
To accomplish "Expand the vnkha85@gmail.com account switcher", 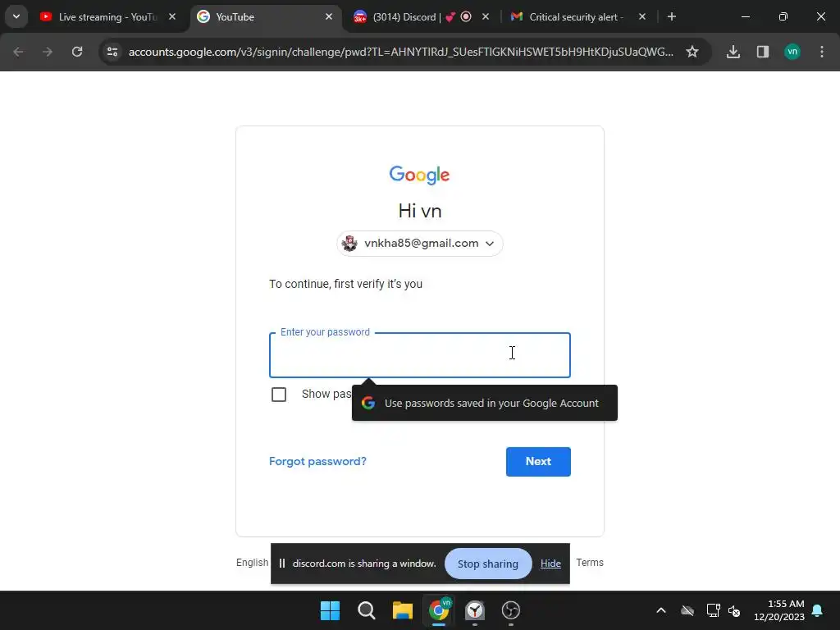I will tap(419, 243).
